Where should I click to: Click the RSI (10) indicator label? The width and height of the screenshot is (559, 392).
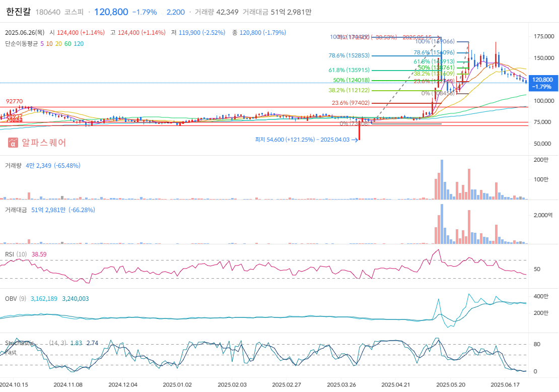[16, 254]
